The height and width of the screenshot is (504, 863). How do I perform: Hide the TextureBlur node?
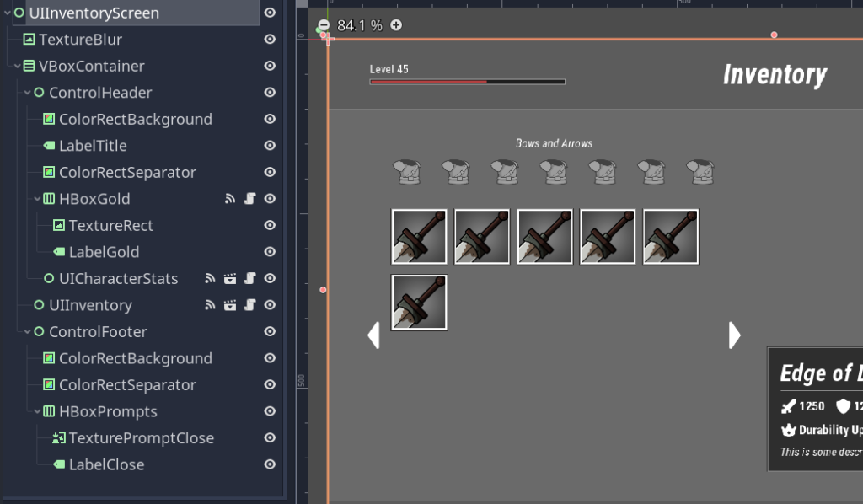270,40
